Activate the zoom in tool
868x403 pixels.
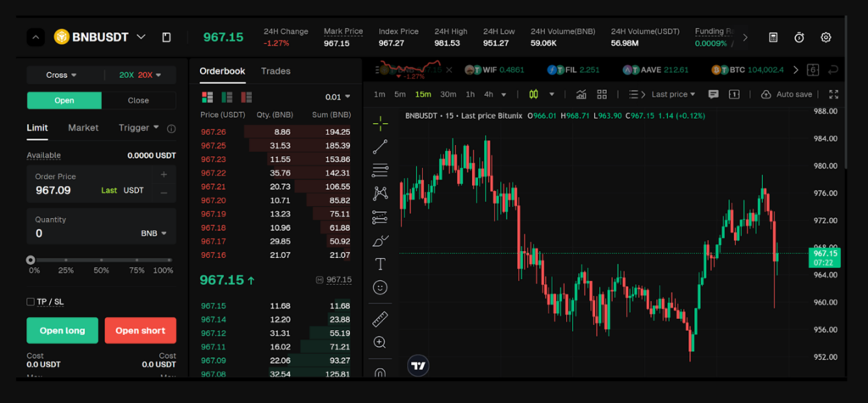tap(380, 342)
